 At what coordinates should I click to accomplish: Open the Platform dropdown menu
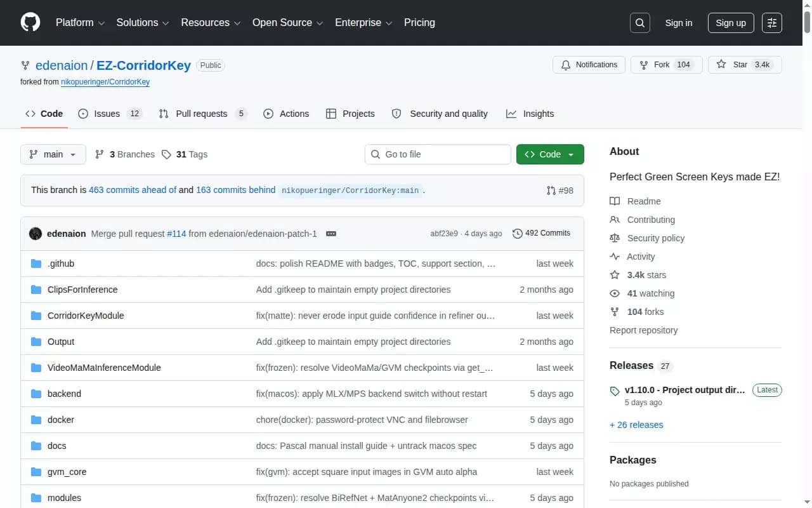click(x=80, y=23)
